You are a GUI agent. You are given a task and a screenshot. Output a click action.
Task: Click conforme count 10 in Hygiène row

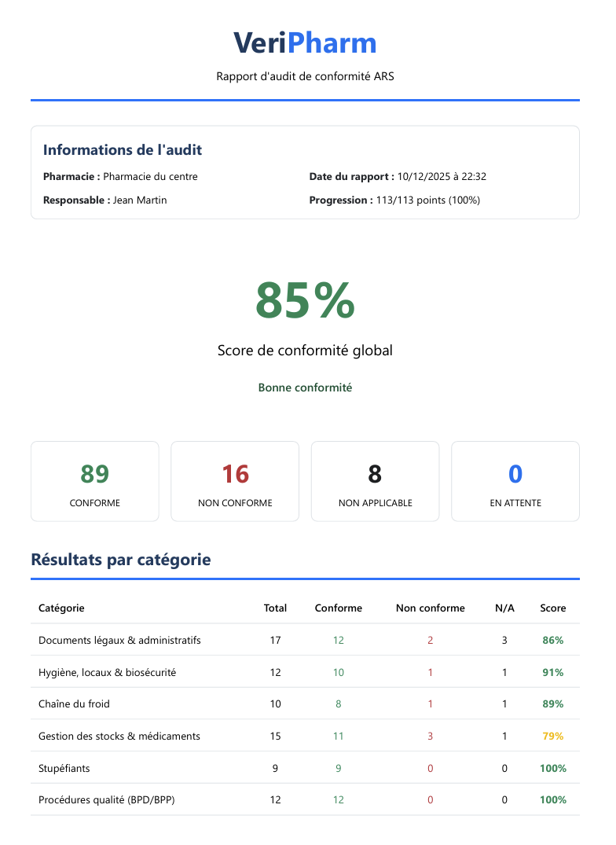click(338, 673)
